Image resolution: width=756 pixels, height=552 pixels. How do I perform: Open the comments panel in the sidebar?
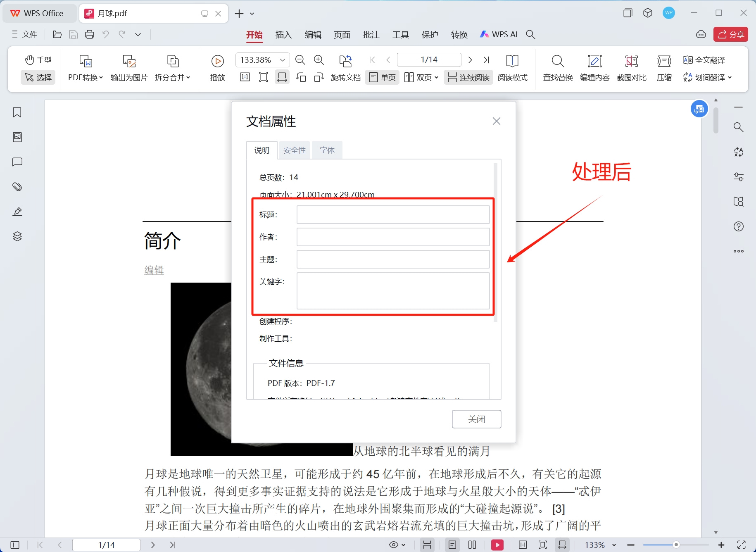17,162
